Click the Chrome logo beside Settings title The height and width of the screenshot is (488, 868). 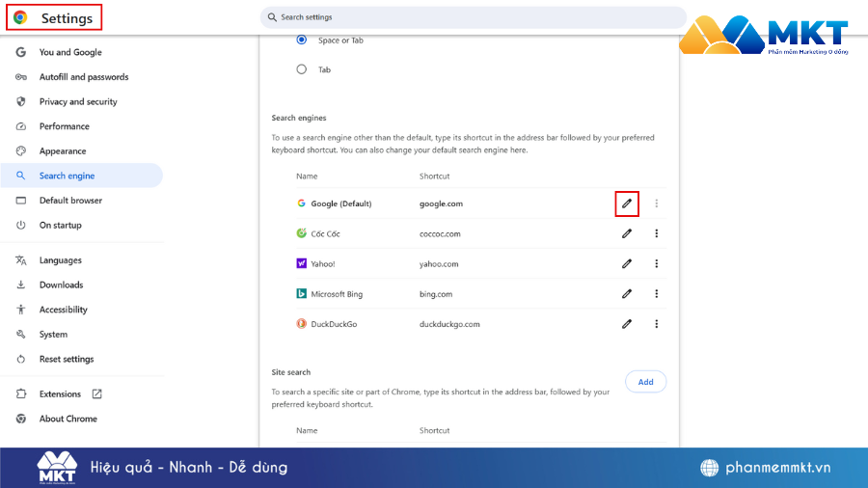tap(20, 17)
